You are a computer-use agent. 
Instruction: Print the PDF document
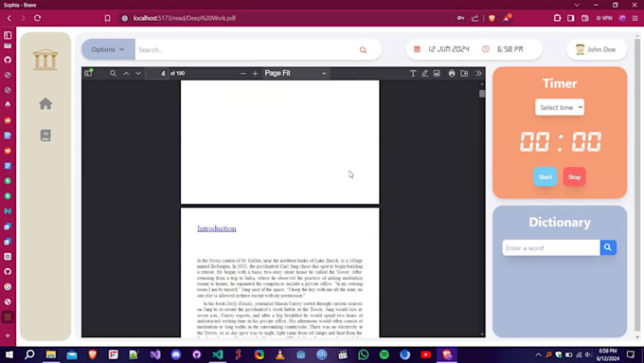pyautogui.click(x=452, y=73)
